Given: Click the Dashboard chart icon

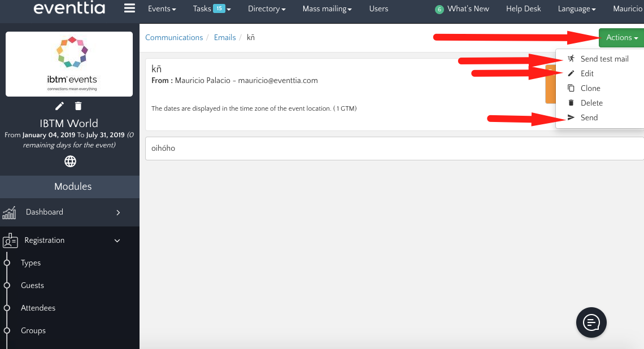Looking at the screenshot, I should pyautogui.click(x=9, y=212).
